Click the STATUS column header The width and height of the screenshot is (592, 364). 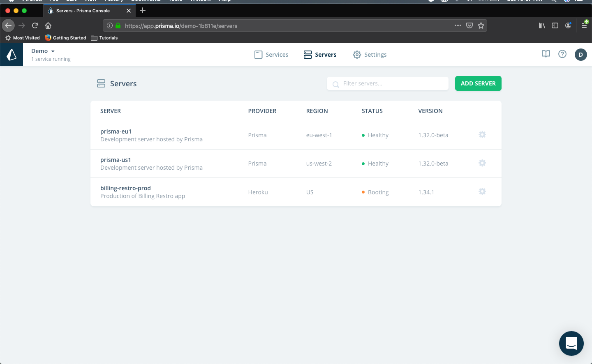click(372, 111)
